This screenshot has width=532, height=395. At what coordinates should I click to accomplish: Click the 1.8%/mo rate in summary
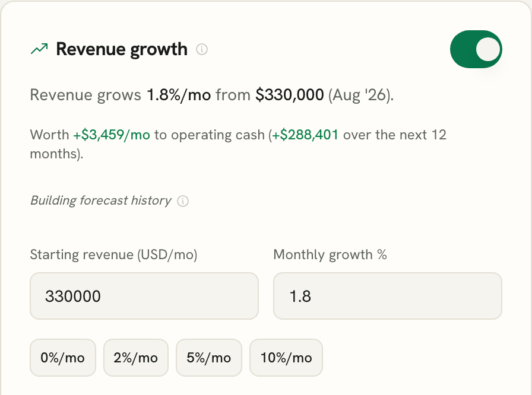179,95
